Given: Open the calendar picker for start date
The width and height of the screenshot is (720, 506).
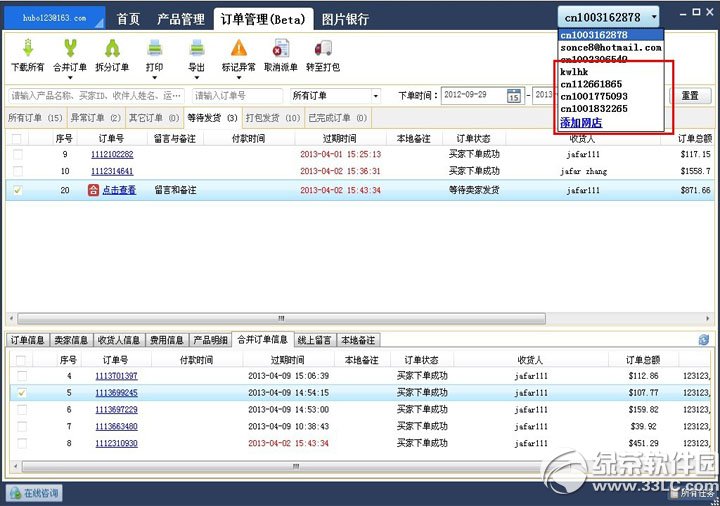Looking at the screenshot, I should (x=513, y=96).
